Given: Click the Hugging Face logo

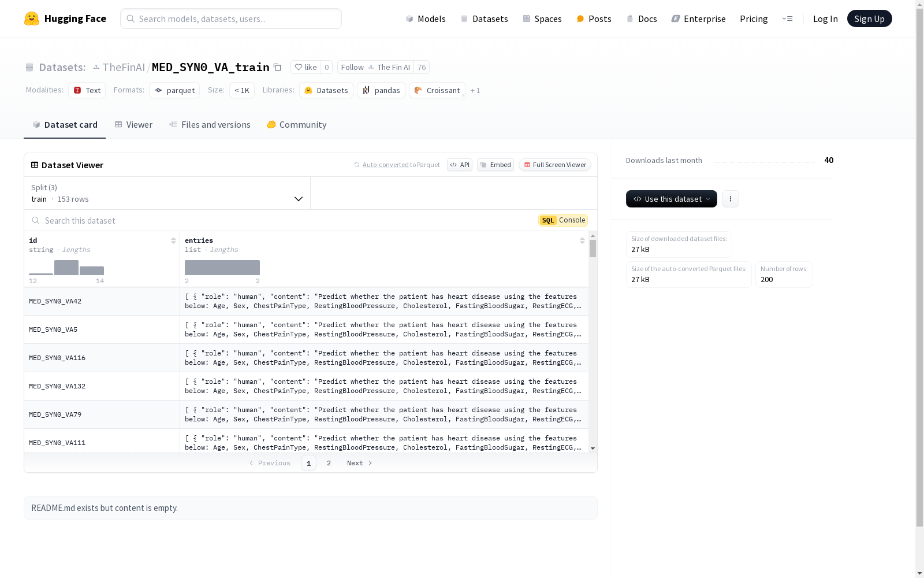Looking at the screenshot, I should point(65,18).
